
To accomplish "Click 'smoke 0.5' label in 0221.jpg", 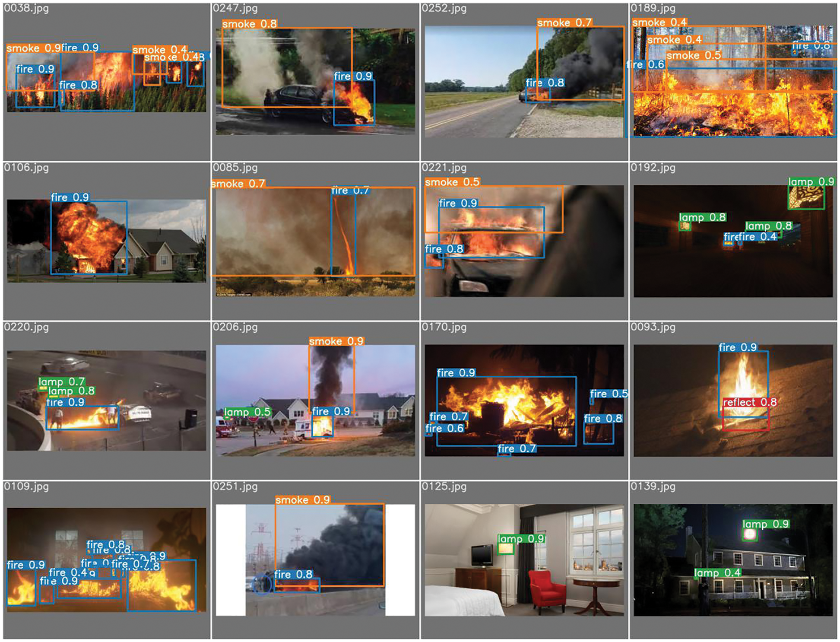I will [x=452, y=182].
